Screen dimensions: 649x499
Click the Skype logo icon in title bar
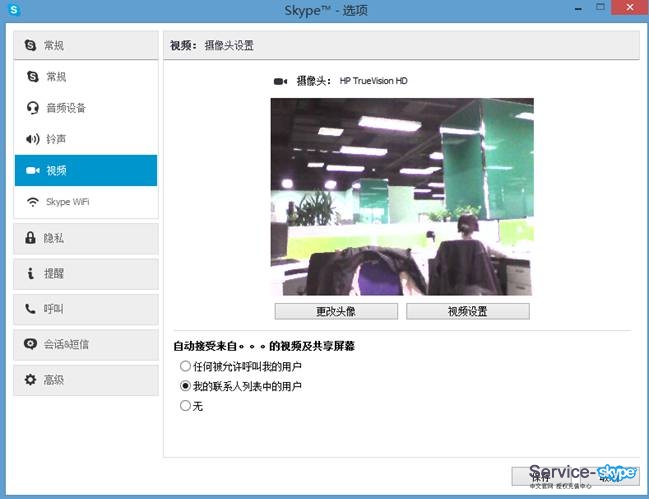tap(14, 10)
